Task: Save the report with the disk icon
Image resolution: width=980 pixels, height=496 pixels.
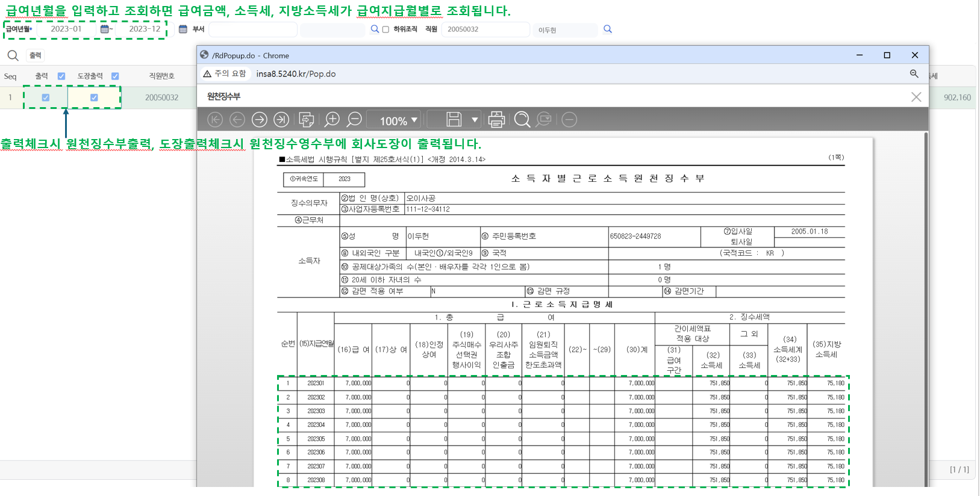Action: coord(454,120)
